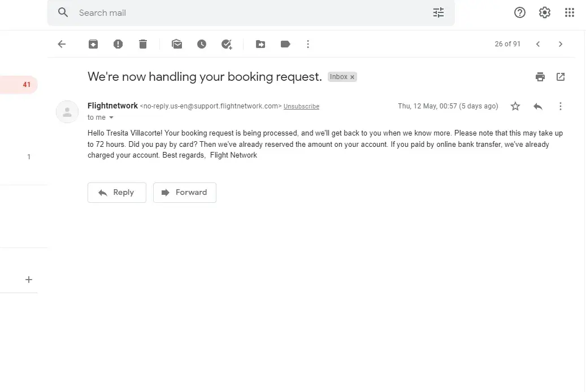Image resolution: width=586 pixels, height=392 pixels.
Task: Open the Labels icon
Action: [x=285, y=44]
